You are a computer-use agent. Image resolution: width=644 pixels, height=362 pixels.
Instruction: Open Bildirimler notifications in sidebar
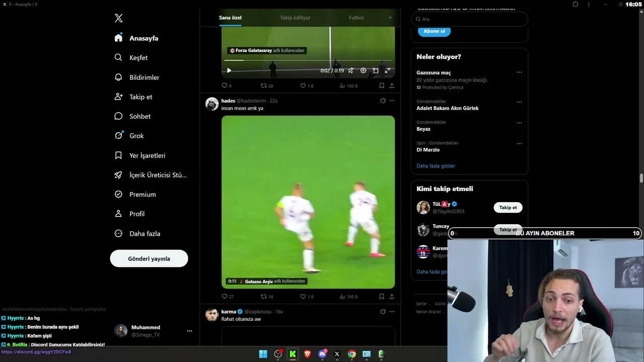137,77
